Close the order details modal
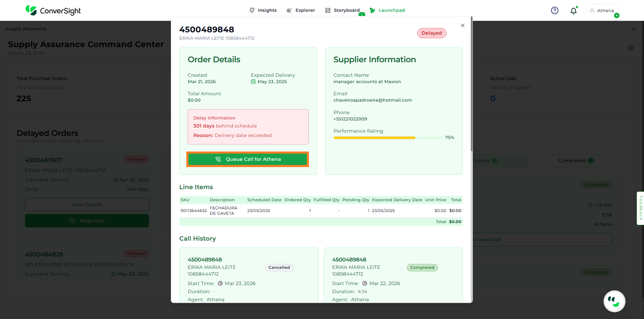 462,26
